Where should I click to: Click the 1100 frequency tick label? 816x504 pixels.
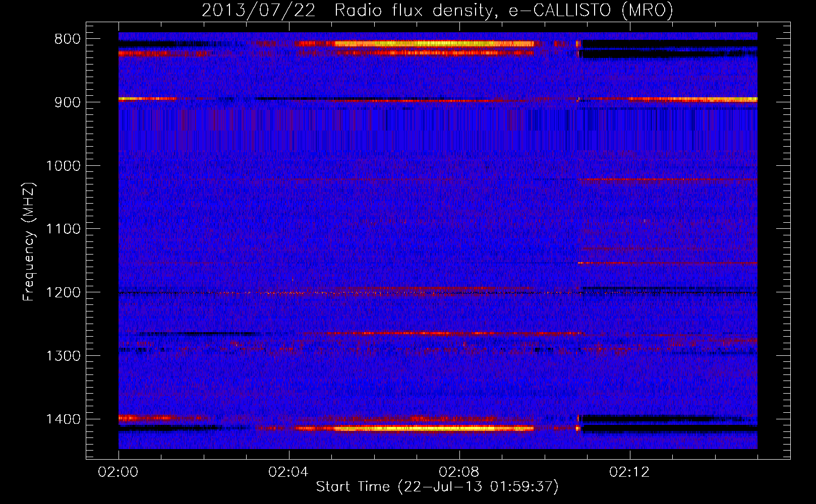[63, 229]
